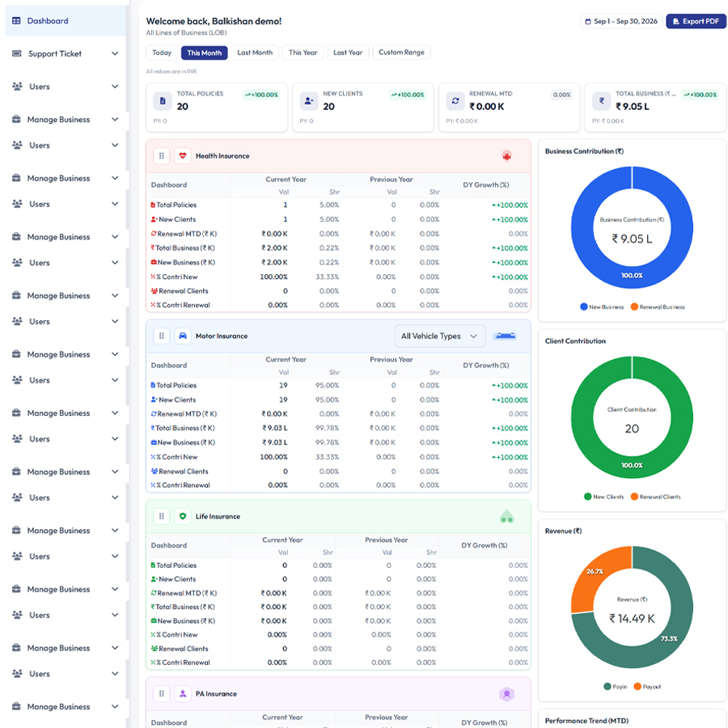The width and height of the screenshot is (728, 728).
Task: Click the "Welcome back, Balkishan demo!" heading
Action: coord(214,21)
